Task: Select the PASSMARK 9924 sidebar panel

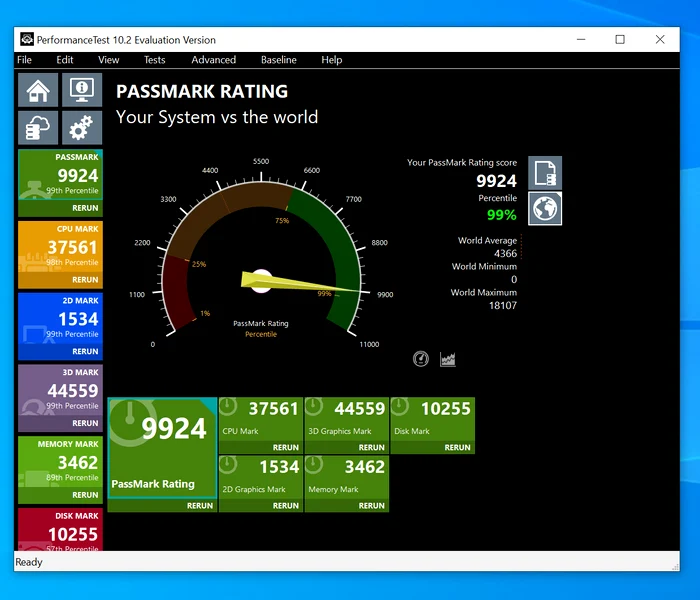Action: 60,175
